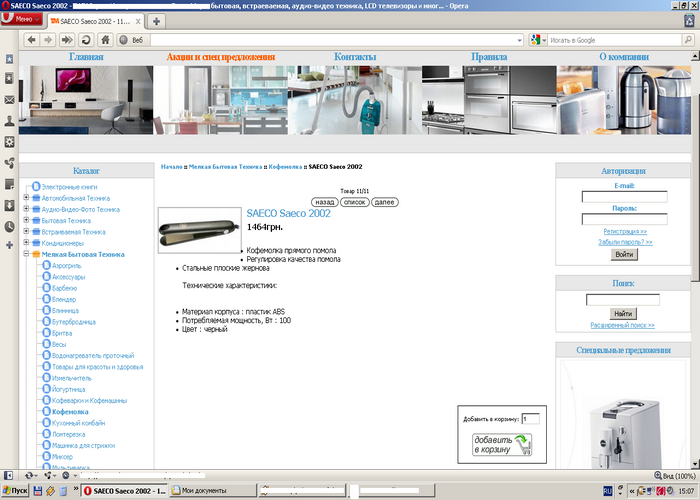700x500 pixels.
Task: Go to the Контакты page
Action: click(355, 57)
